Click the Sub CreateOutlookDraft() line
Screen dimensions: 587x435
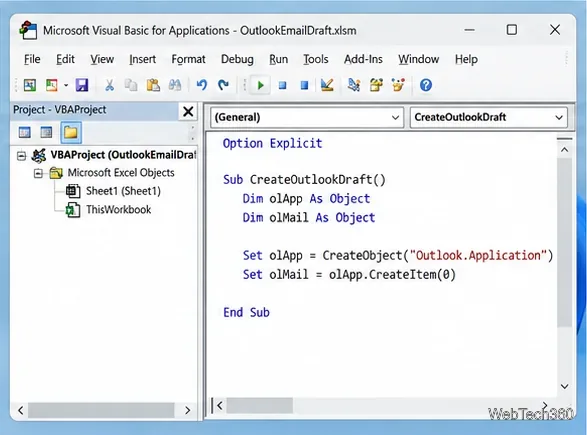tap(304, 180)
